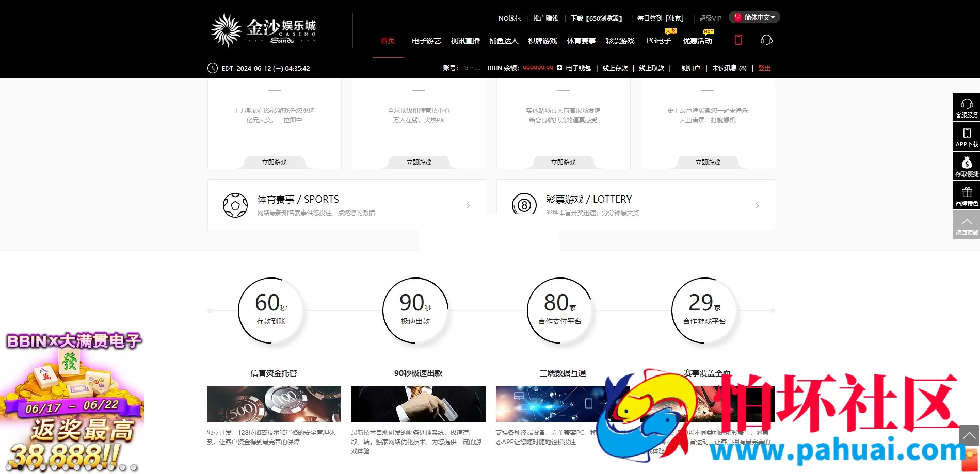The image size is (980, 474).
Task: Open 存取便捷 sidebar button
Action: (x=966, y=166)
